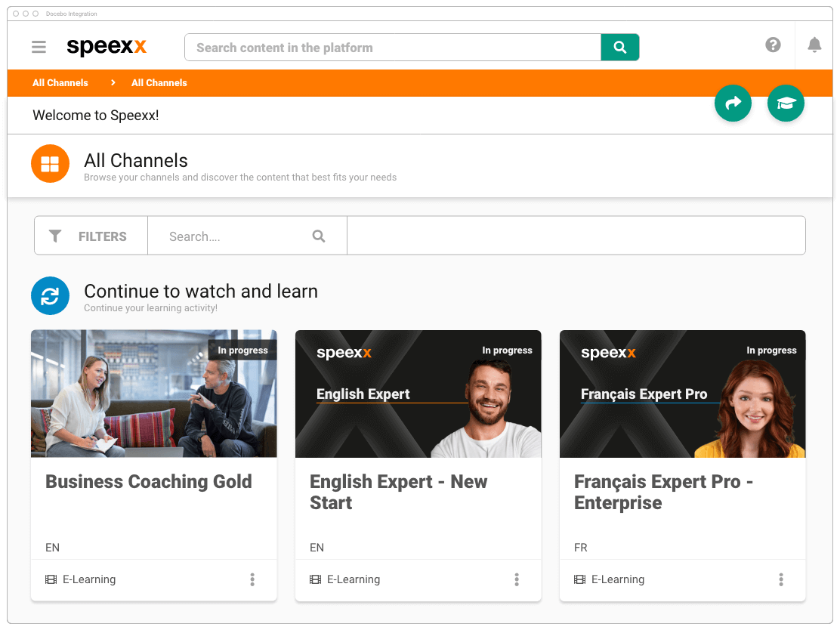
Task: Click the green share arrow button
Action: coord(733,103)
